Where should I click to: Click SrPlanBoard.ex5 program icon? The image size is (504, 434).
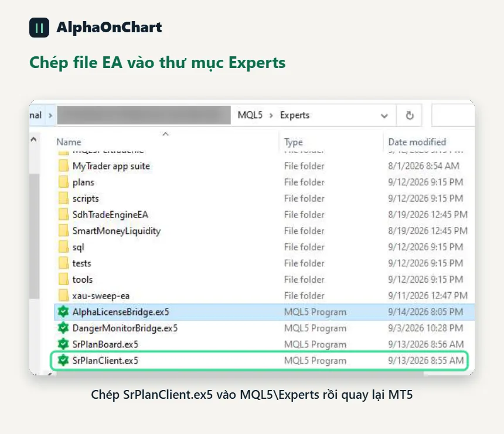(x=63, y=344)
